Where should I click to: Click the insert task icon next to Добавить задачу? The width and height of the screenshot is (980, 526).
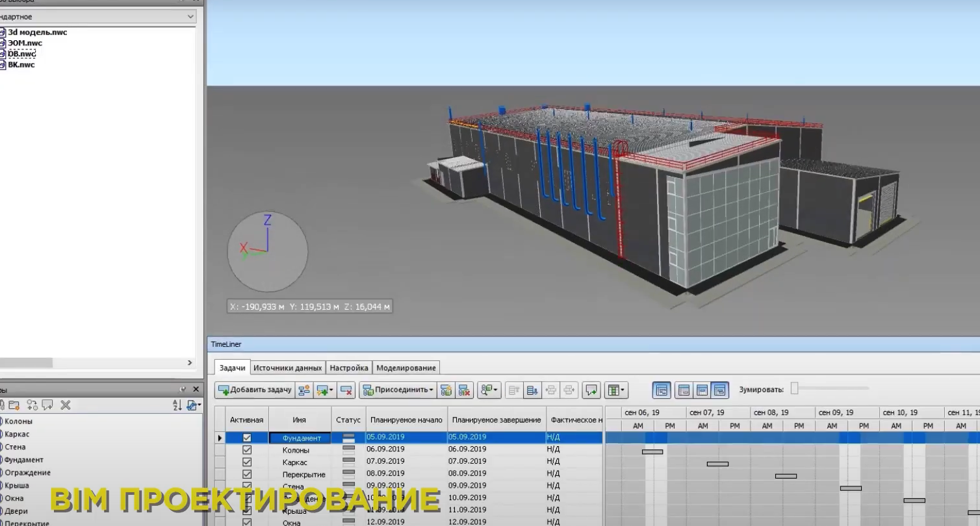pos(305,390)
